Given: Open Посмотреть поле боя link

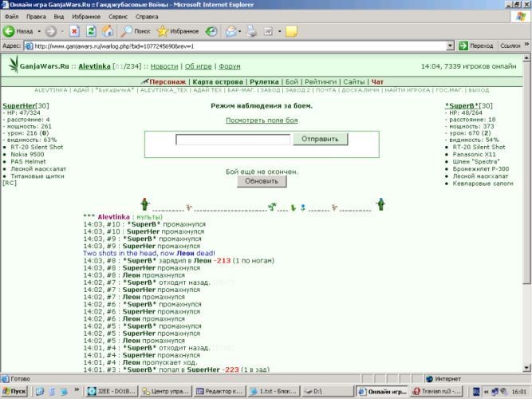Looking at the screenshot, I should [262, 120].
